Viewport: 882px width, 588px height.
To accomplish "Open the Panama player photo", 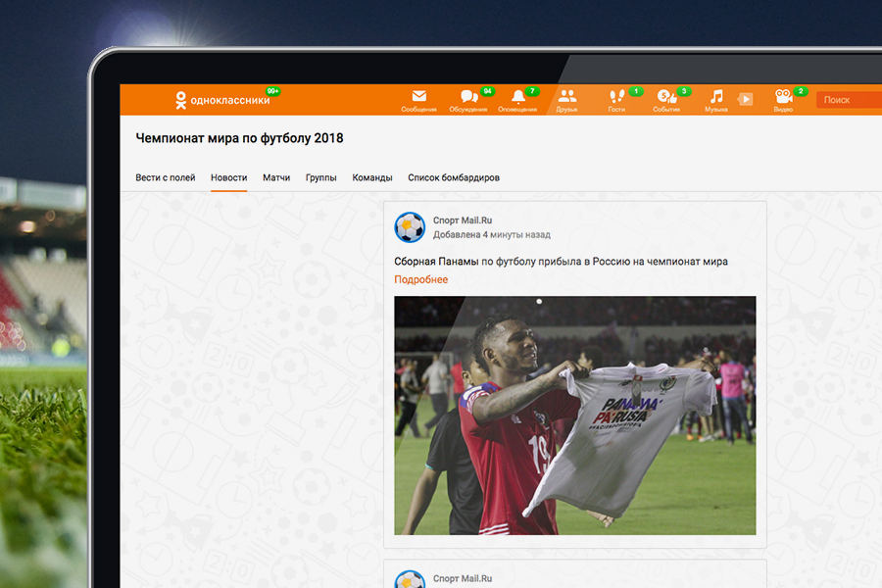I will click(x=574, y=415).
